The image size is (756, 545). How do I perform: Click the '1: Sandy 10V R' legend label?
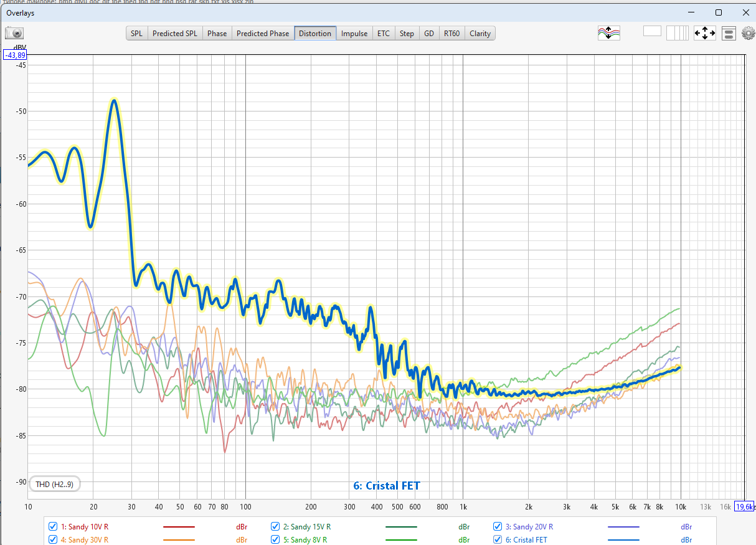(85, 527)
